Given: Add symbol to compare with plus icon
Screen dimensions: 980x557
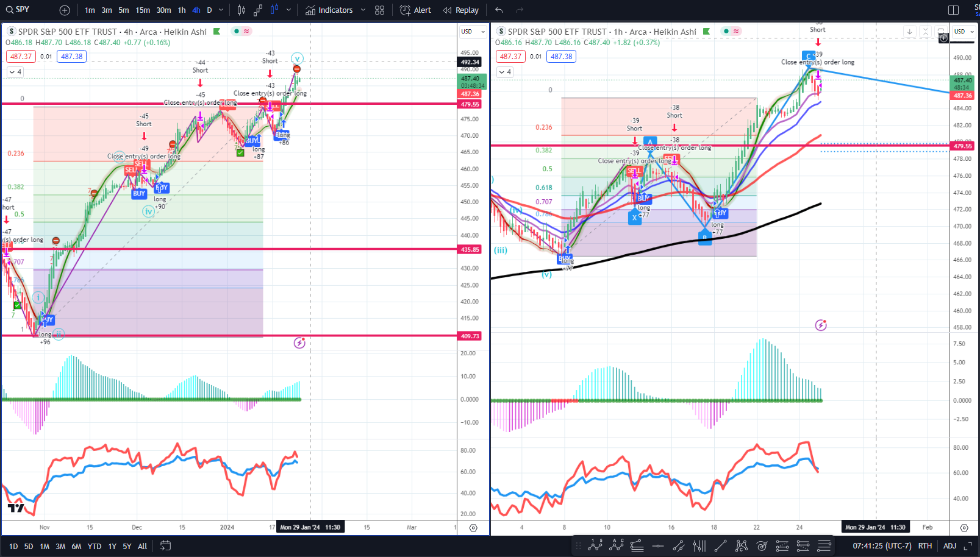Looking at the screenshot, I should (65, 10).
